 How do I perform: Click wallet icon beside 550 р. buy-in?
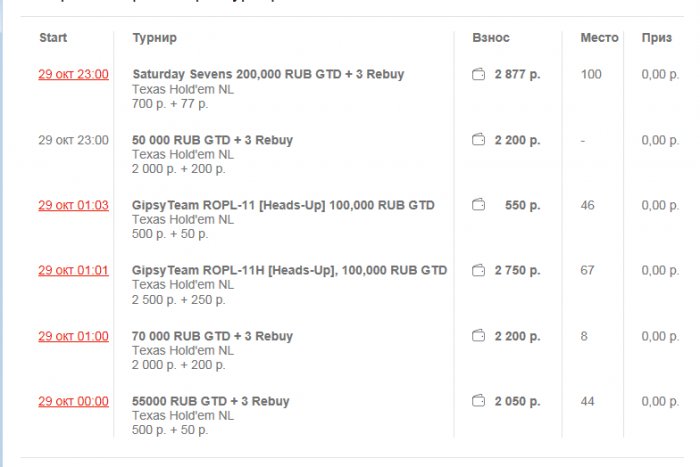(x=478, y=205)
